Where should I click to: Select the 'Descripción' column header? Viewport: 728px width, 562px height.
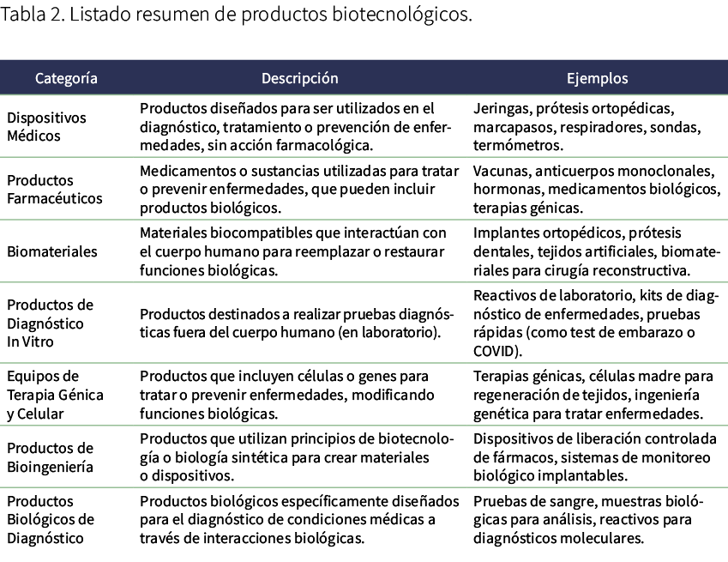coord(299,77)
